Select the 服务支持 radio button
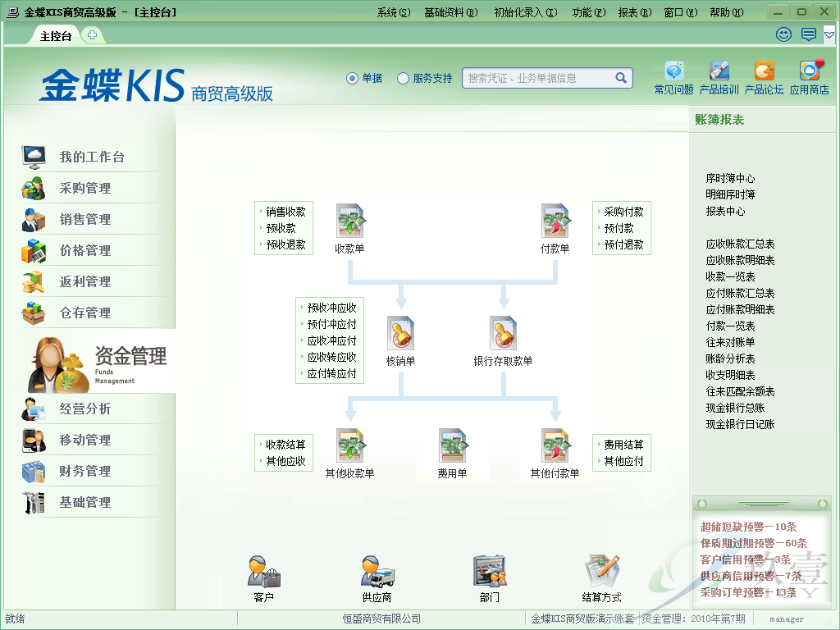The image size is (840, 630). [x=403, y=78]
